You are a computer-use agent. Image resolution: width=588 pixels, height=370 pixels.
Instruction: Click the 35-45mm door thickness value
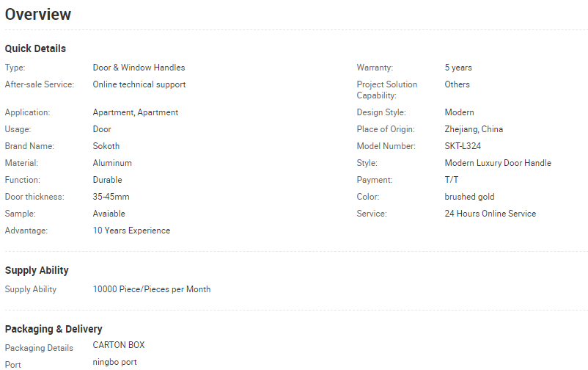click(x=111, y=197)
